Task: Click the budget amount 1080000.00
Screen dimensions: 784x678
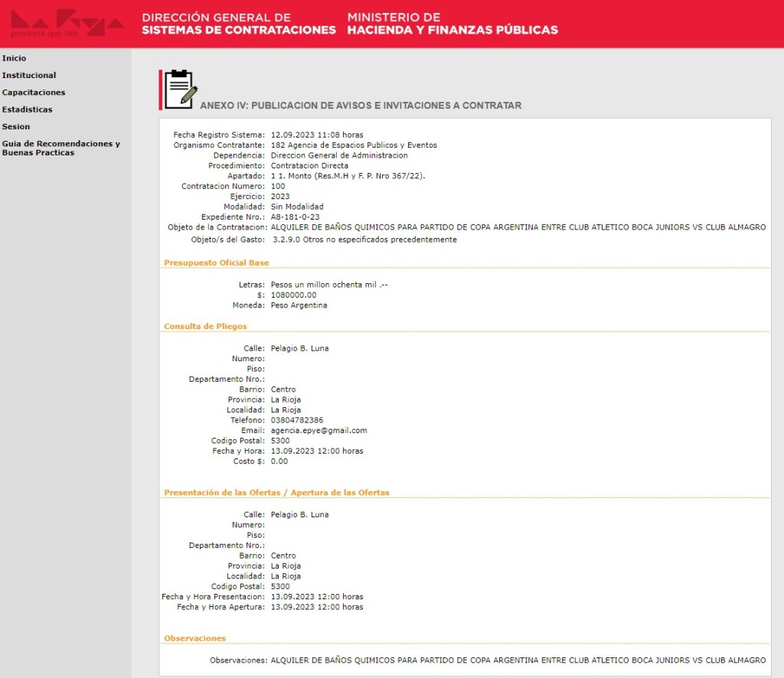Action: (293, 295)
